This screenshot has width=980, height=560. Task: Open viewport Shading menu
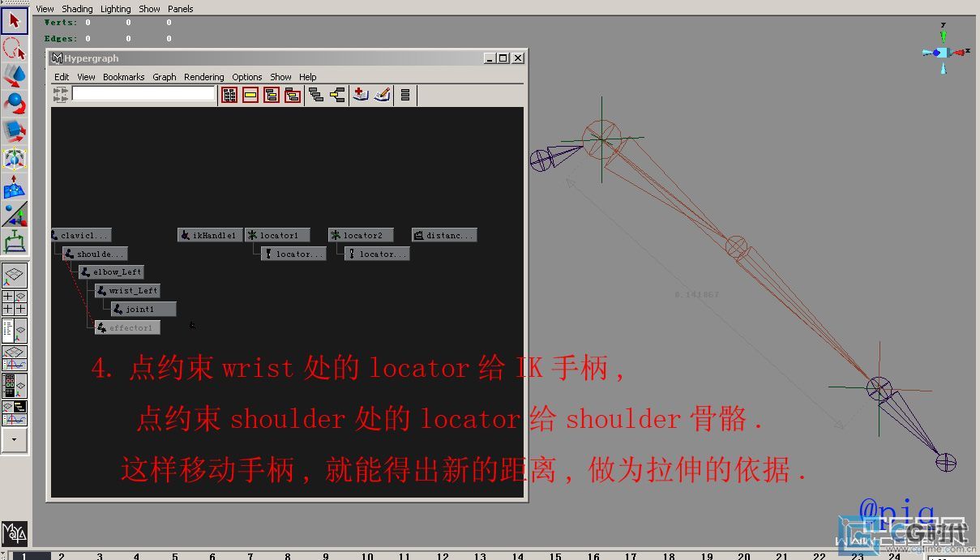click(77, 9)
